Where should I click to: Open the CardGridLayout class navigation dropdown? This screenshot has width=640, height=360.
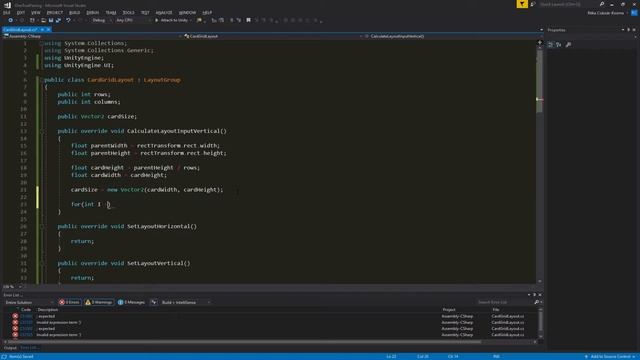coord(273,36)
